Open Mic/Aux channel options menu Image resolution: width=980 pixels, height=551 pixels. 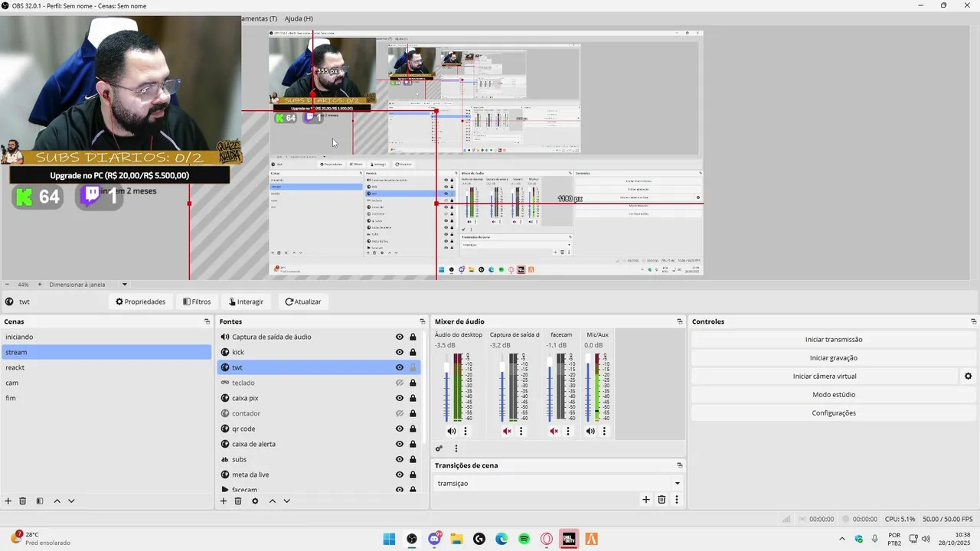pos(604,432)
